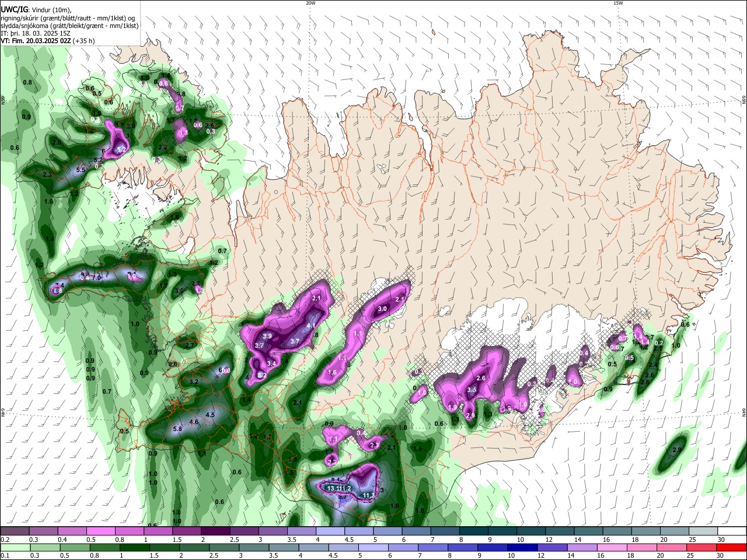Click the 2.3 precipitation value in the northwest

[47, 174]
